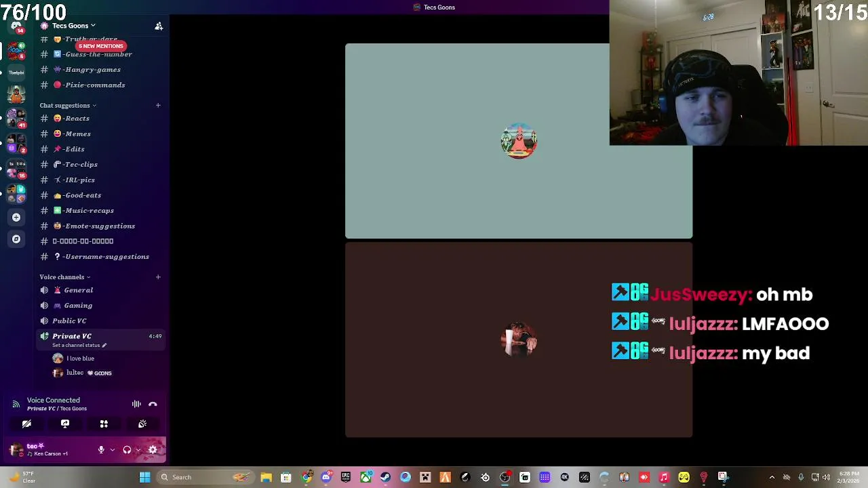
Task: Open the soundboard icon
Action: [x=142, y=424]
